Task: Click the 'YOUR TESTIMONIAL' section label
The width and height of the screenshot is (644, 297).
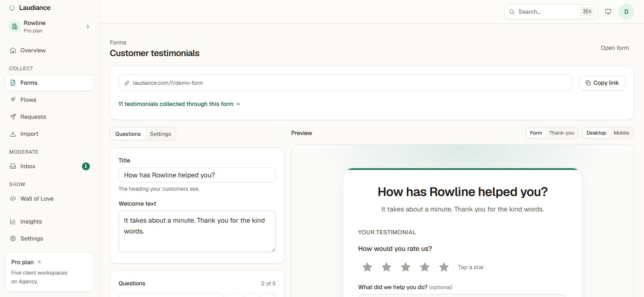Action: tap(387, 232)
